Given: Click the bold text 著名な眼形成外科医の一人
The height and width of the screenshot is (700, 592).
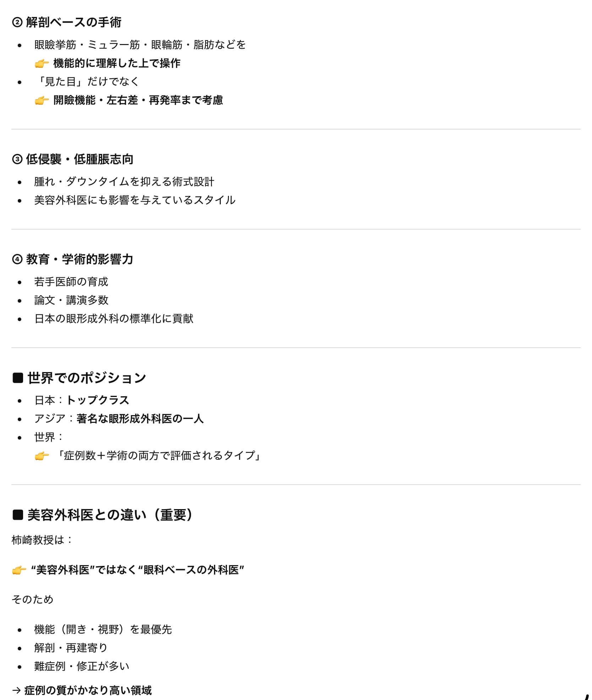Looking at the screenshot, I should [x=140, y=419].
